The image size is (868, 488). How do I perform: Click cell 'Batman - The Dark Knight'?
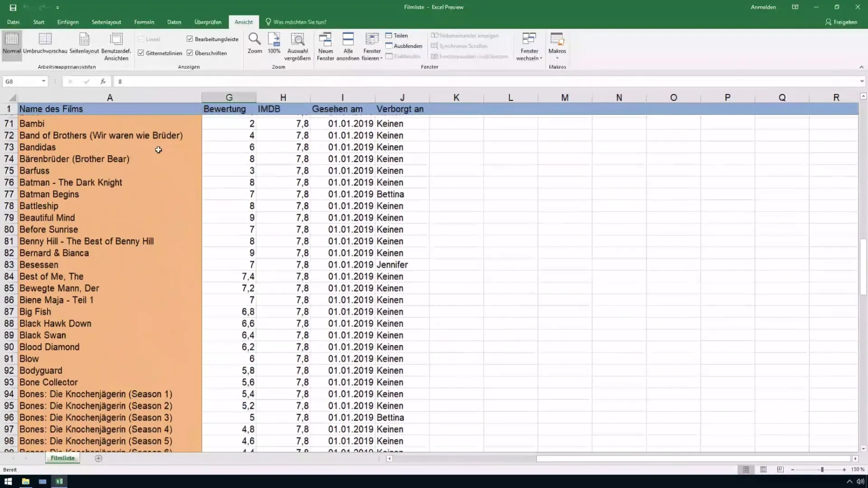110,183
